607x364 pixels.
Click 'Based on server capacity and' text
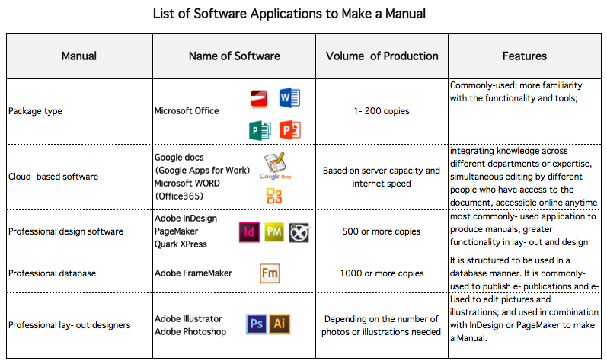coord(382,171)
